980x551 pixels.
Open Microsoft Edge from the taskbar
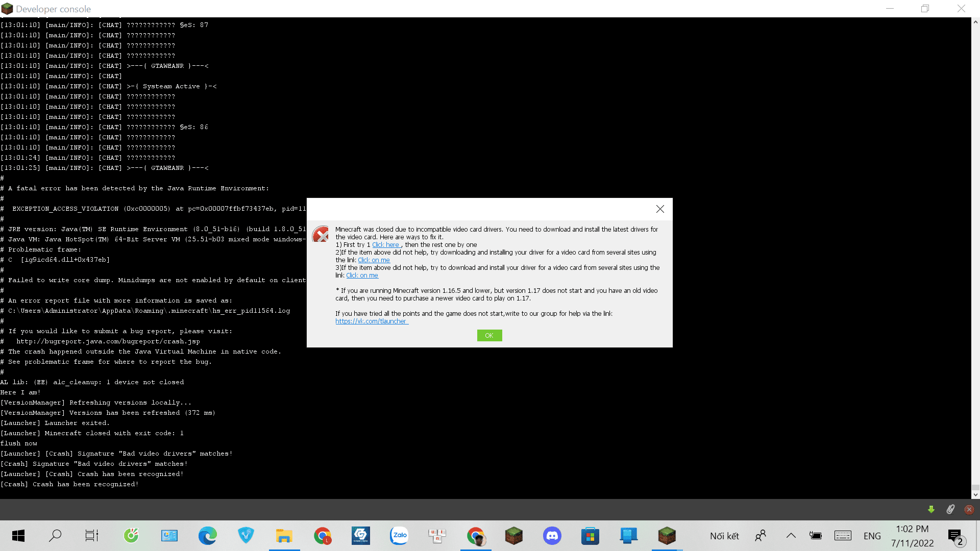click(x=208, y=536)
